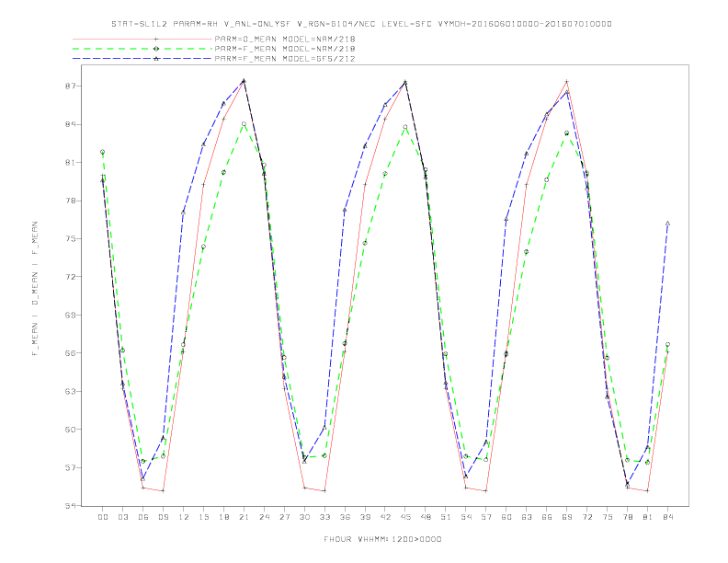728x563 pixels.
Task: Click x-axis tick label 36
Action: click(345, 517)
